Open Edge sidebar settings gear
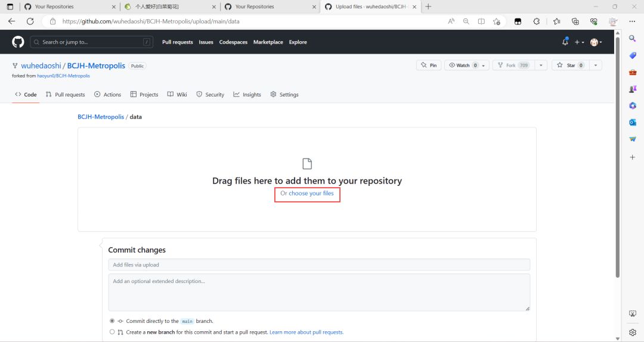644x342 pixels. point(633,332)
